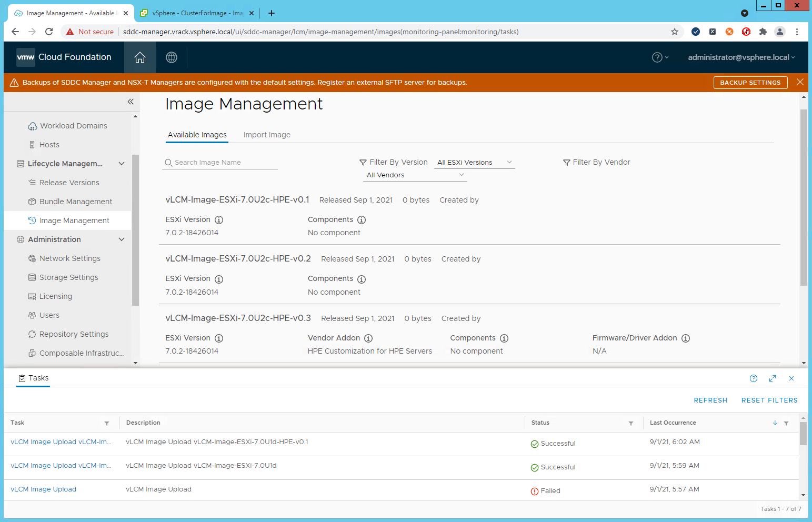Click the globe icon in header

(172, 57)
